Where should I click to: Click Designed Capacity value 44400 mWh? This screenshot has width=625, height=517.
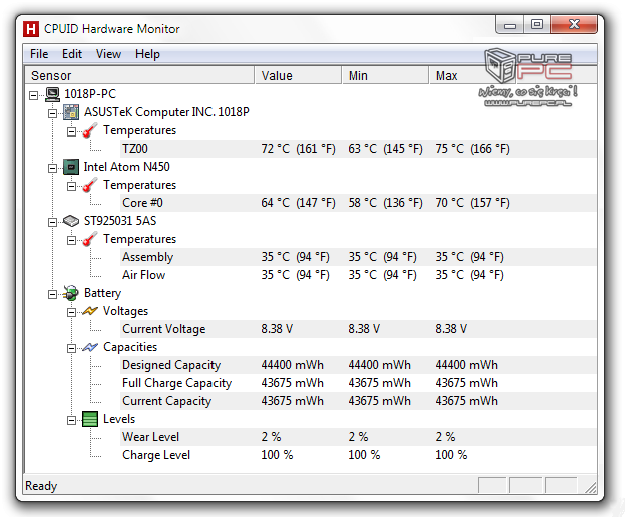point(293,365)
